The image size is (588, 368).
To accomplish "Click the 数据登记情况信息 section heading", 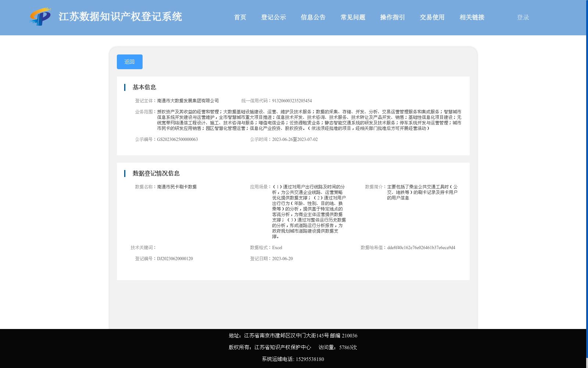I will [x=156, y=173].
